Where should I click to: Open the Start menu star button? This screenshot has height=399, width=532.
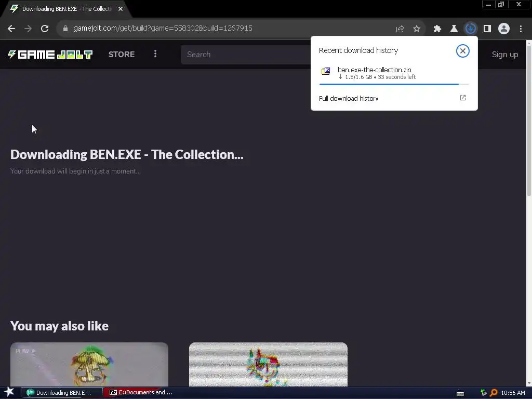click(x=9, y=392)
